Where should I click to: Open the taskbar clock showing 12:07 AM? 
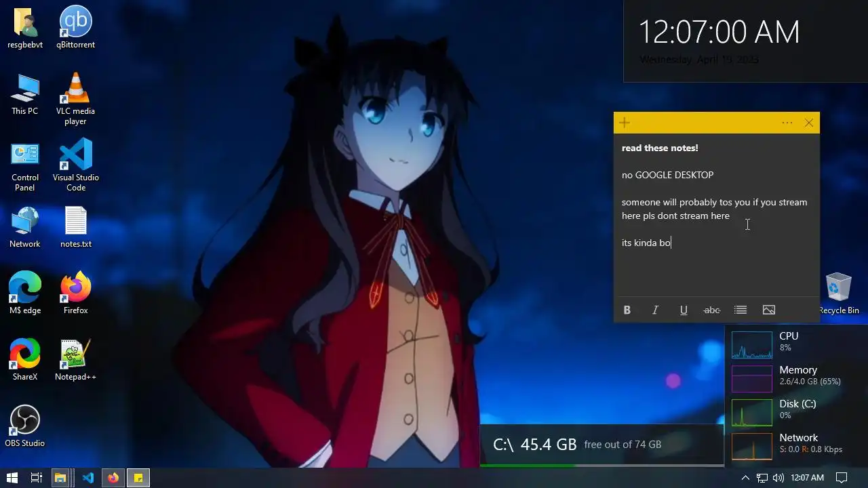807,478
